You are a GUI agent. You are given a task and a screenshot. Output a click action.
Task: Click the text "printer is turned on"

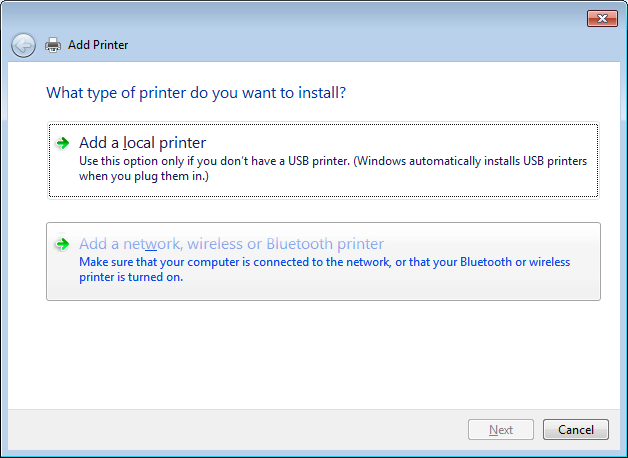tap(131, 277)
